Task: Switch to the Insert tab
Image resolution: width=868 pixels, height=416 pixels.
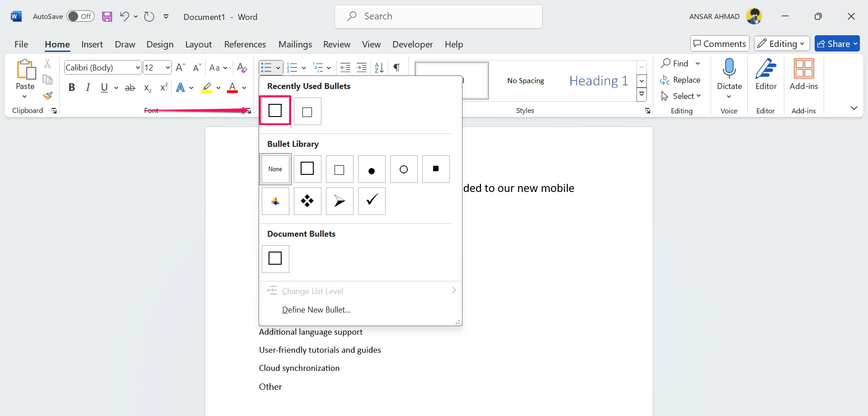Action: (x=92, y=44)
